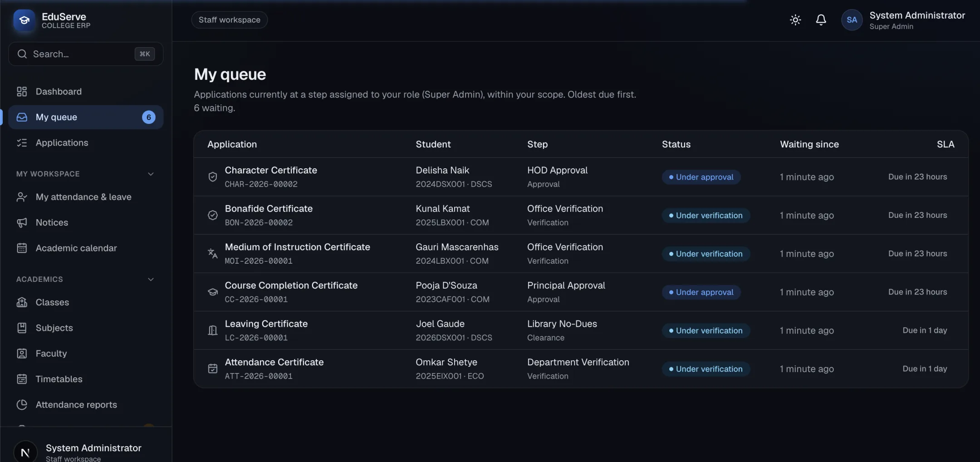This screenshot has width=980, height=462.
Task: Click the SLA column header
Action: click(x=946, y=144)
